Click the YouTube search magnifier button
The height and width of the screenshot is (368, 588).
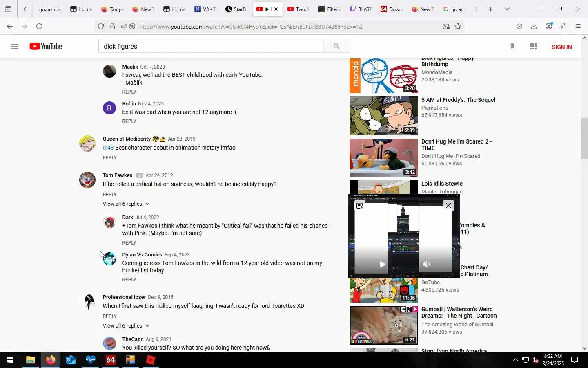click(336, 46)
